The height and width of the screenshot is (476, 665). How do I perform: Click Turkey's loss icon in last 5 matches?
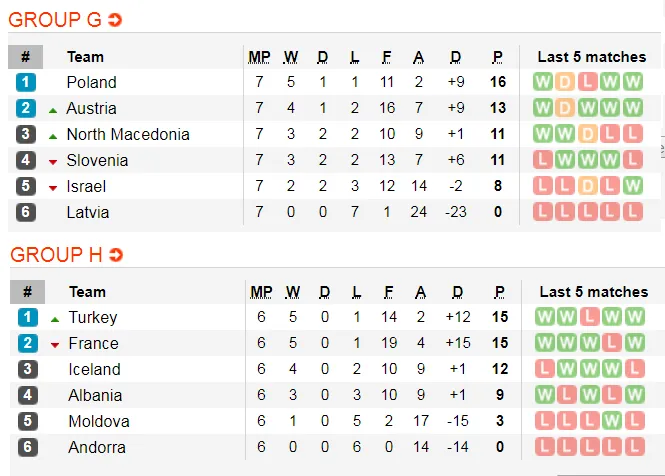pyautogui.click(x=589, y=317)
